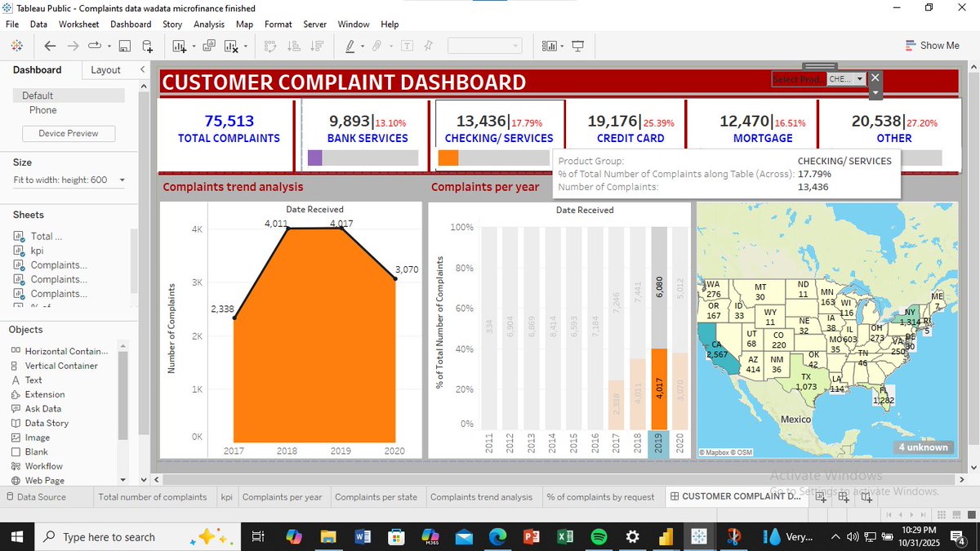This screenshot has width=980, height=551.
Task: Click the Device Preview button
Action: [x=68, y=133]
